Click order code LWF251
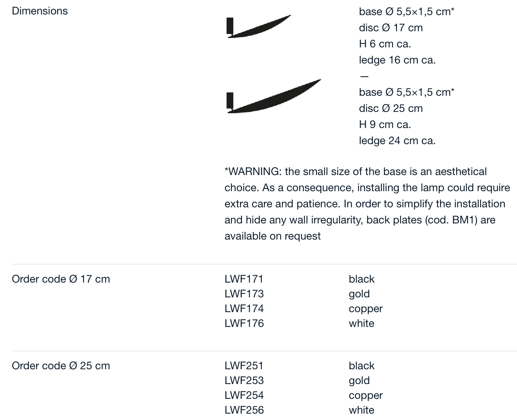 click(x=244, y=366)
